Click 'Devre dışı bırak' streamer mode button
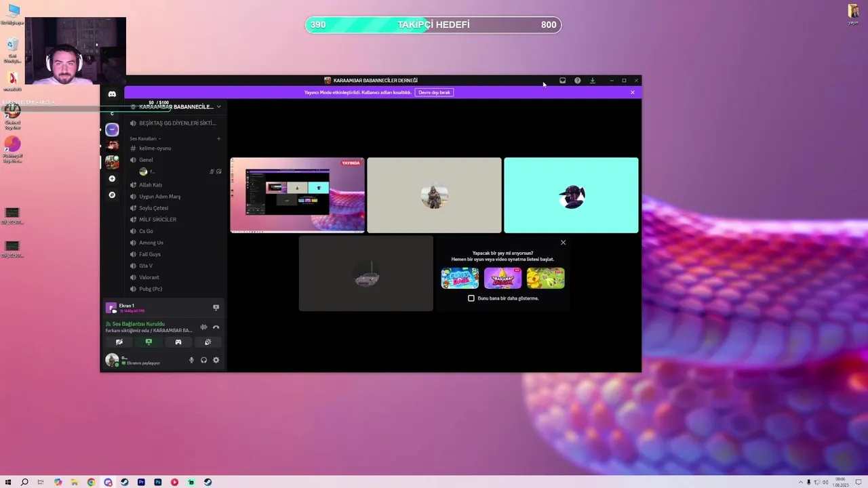 point(434,92)
